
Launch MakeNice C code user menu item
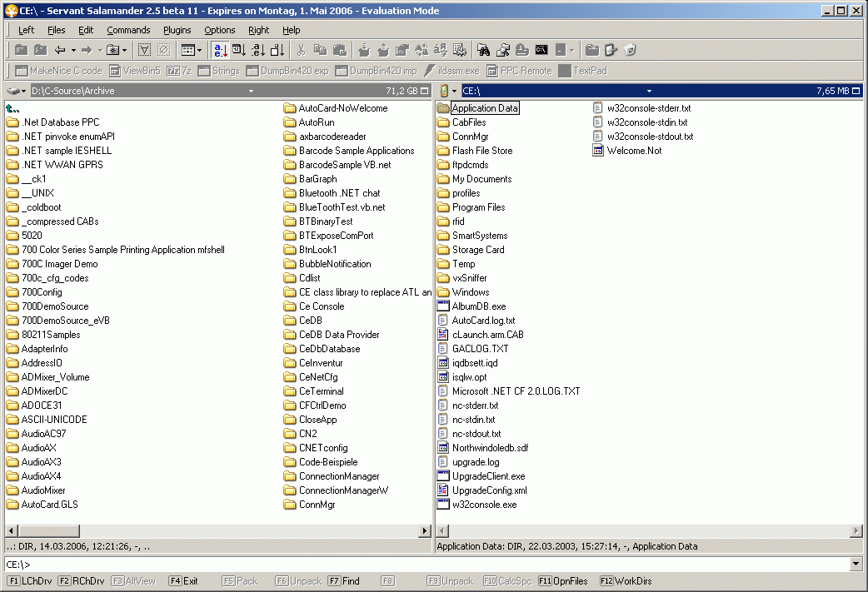(60, 71)
